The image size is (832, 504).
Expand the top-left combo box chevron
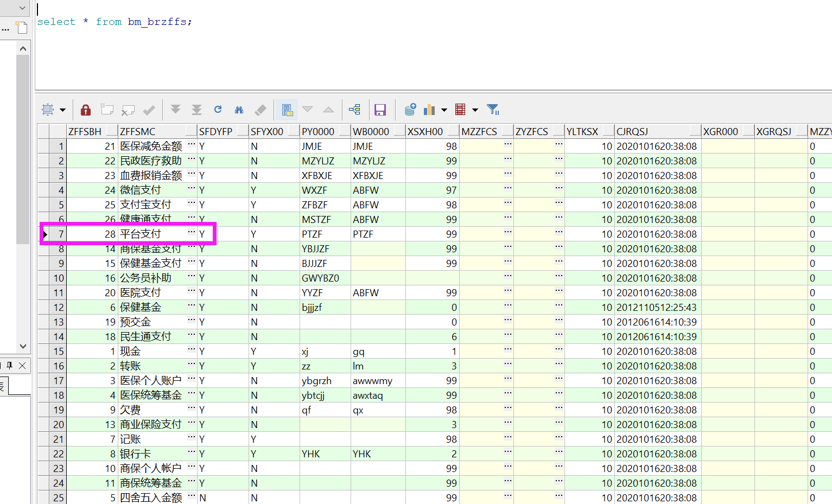[x=22, y=8]
